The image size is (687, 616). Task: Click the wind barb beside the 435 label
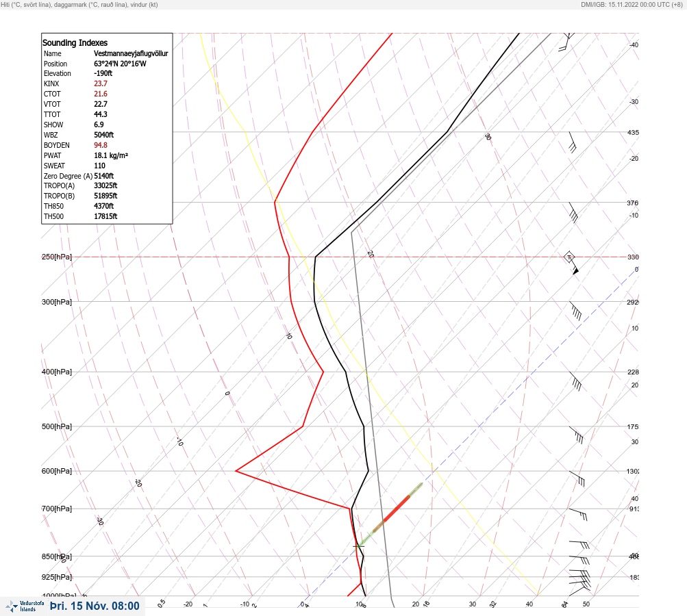pyautogui.click(x=572, y=142)
